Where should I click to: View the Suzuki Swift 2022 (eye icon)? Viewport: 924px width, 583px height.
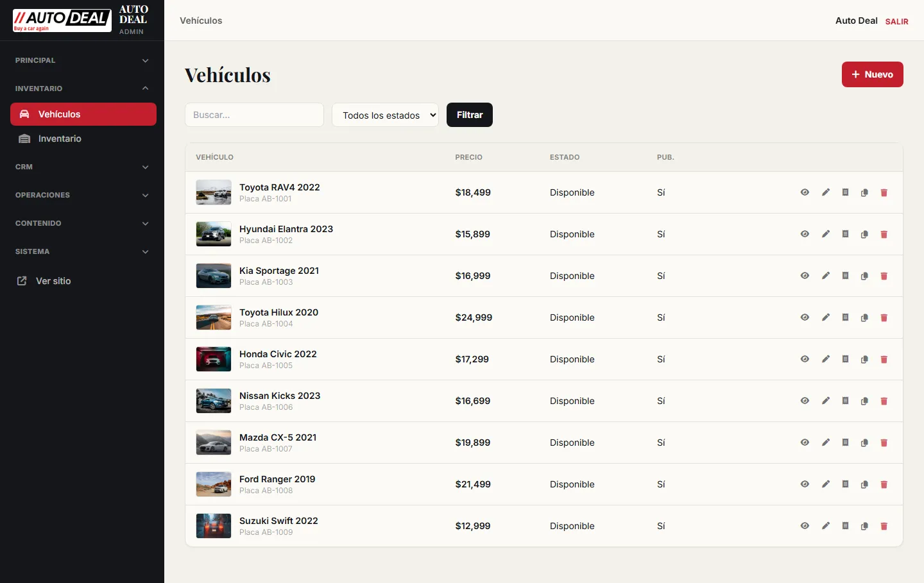point(805,526)
